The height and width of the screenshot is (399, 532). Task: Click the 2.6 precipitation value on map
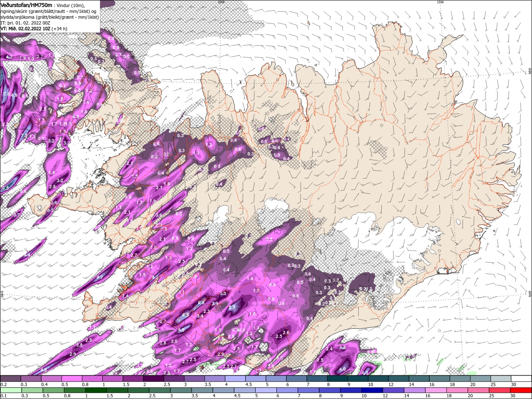286,333
